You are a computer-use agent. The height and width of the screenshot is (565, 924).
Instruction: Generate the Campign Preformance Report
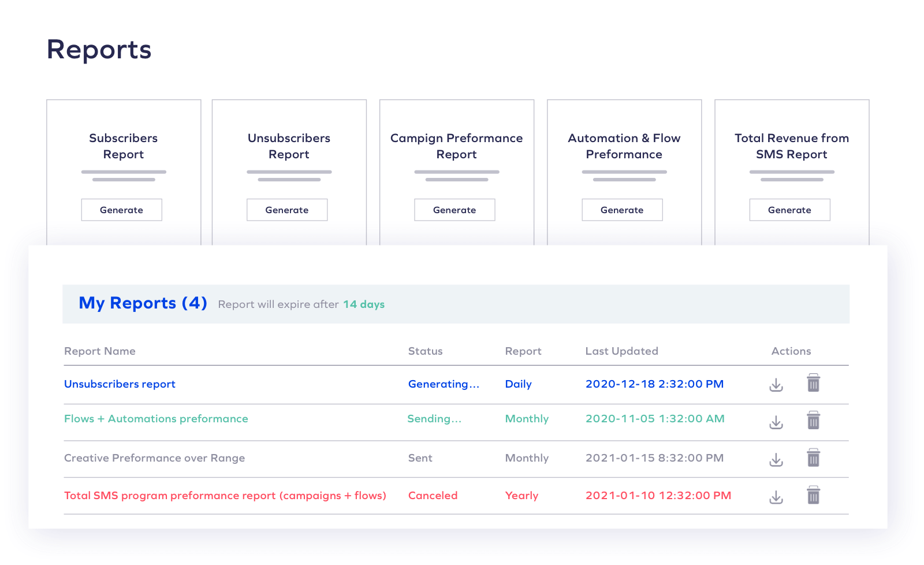point(454,210)
